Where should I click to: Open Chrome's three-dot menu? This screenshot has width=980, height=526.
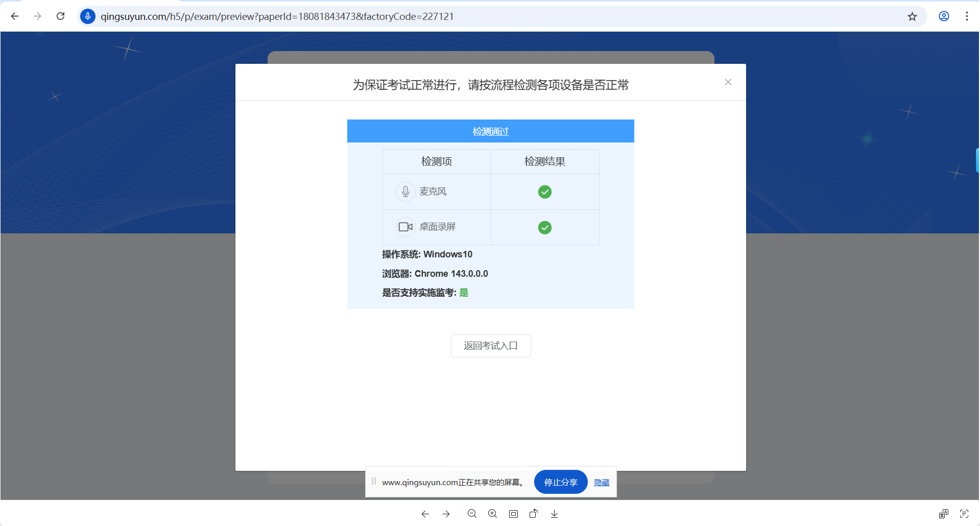[x=967, y=16]
